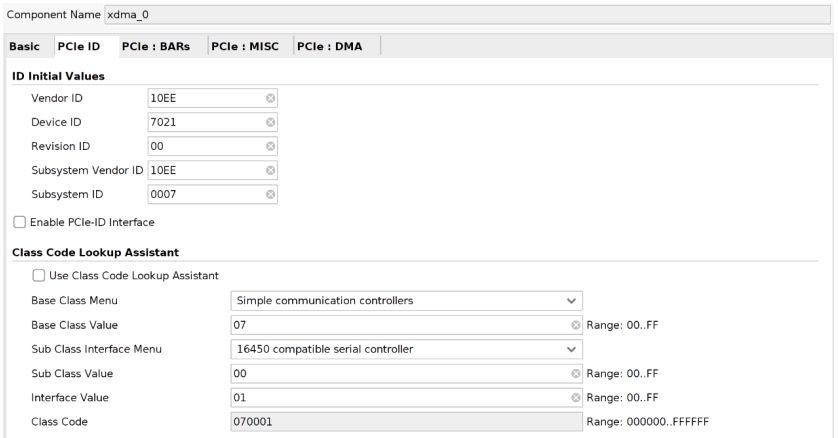Image resolution: width=838 pixels, height=438 pixels.
Task: Open the Base Class Menu dropdown
Action: click(x=406, y=301)
